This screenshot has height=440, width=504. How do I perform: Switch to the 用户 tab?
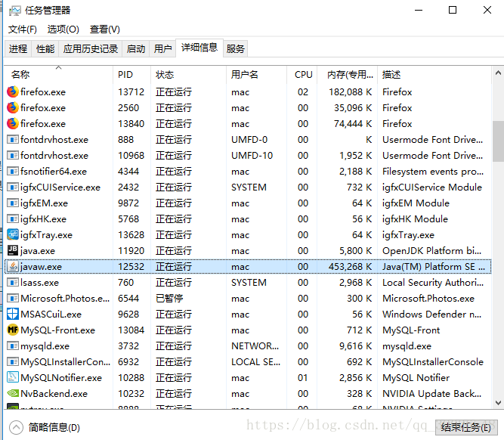pyautogui.click(x=162, y=49)
